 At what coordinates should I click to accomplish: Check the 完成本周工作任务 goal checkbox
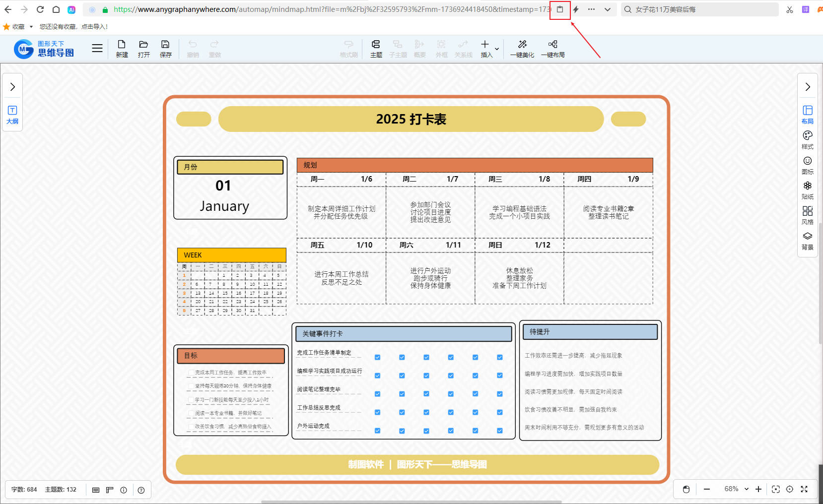(191, 373)
